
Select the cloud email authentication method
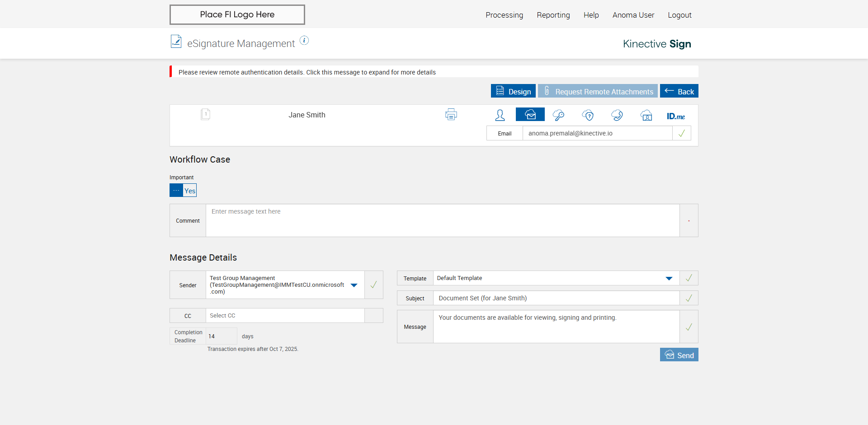(x=530, y=115)
